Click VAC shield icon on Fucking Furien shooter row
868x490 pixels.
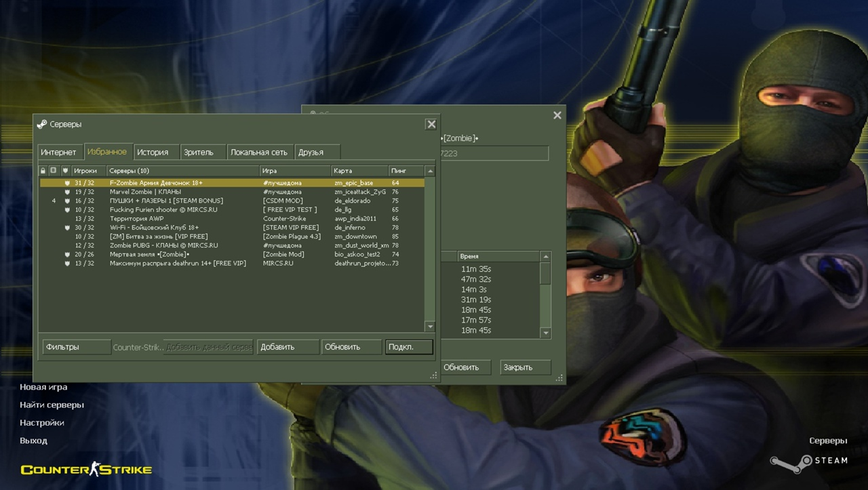[67, 209]
